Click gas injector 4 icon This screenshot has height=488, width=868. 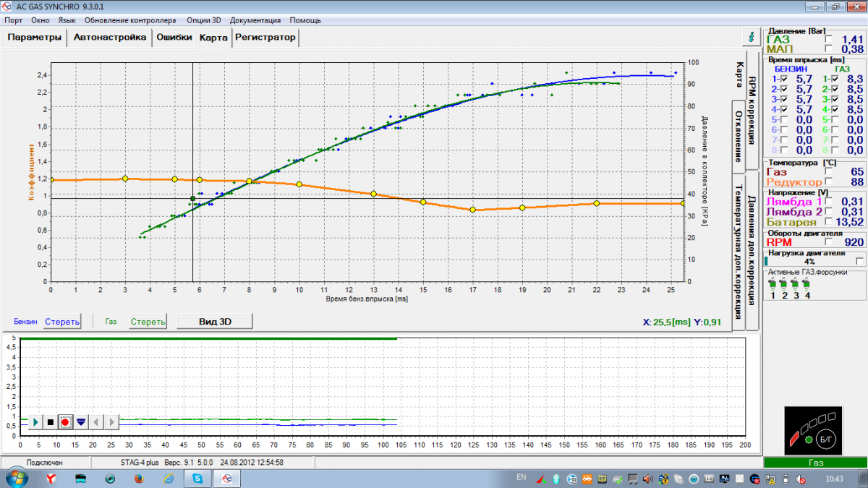coord(807,285)
